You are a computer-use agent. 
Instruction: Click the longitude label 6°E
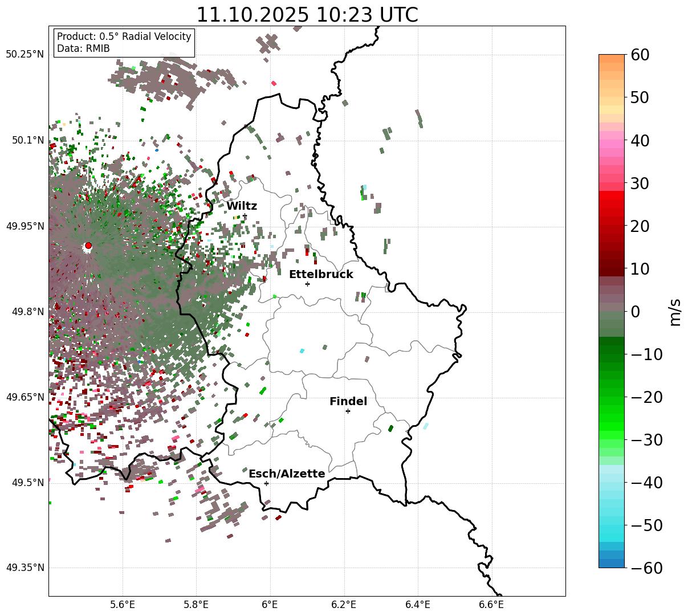pyautogui.click(x=270, y=605)
